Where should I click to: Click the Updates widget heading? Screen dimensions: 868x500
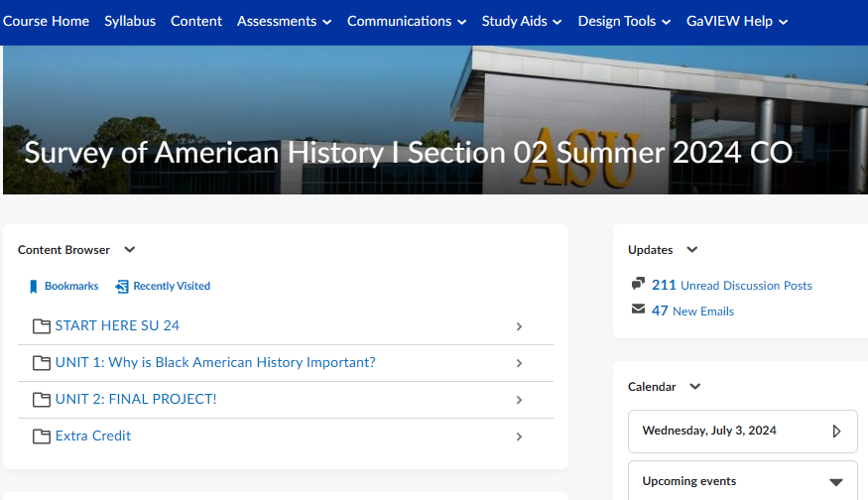[651, 250]
